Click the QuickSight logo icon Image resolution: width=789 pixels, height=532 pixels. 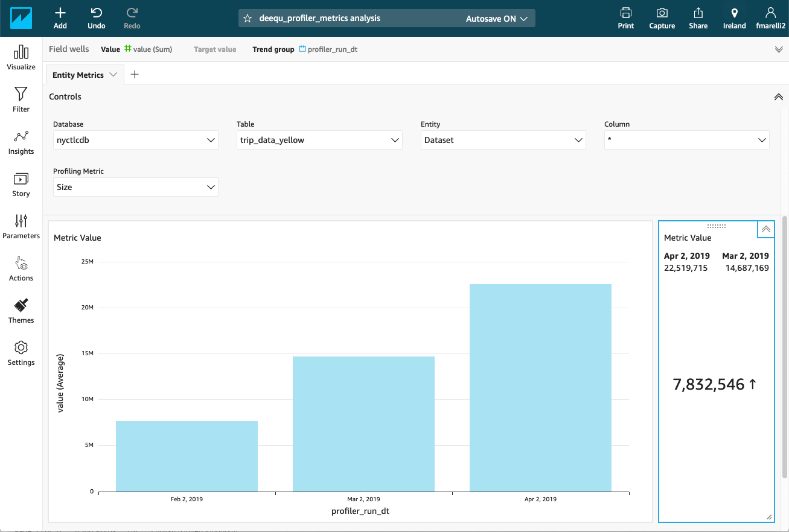tap(21, 18)
